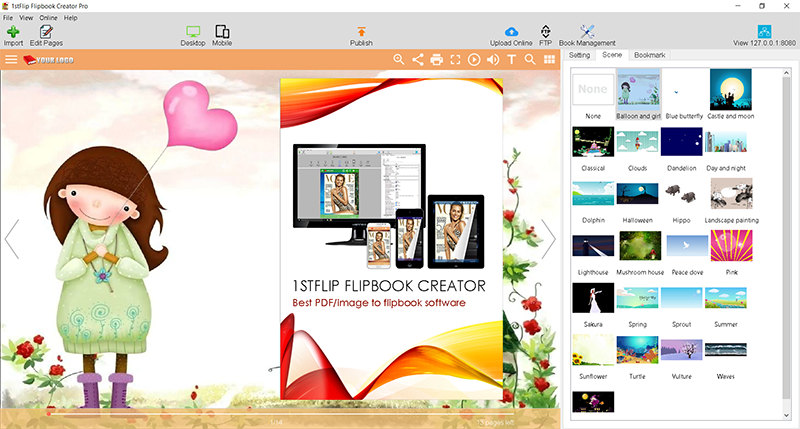Select the Summer scene thumbnail
Viewport: 800px width, 429px height.
726,297
